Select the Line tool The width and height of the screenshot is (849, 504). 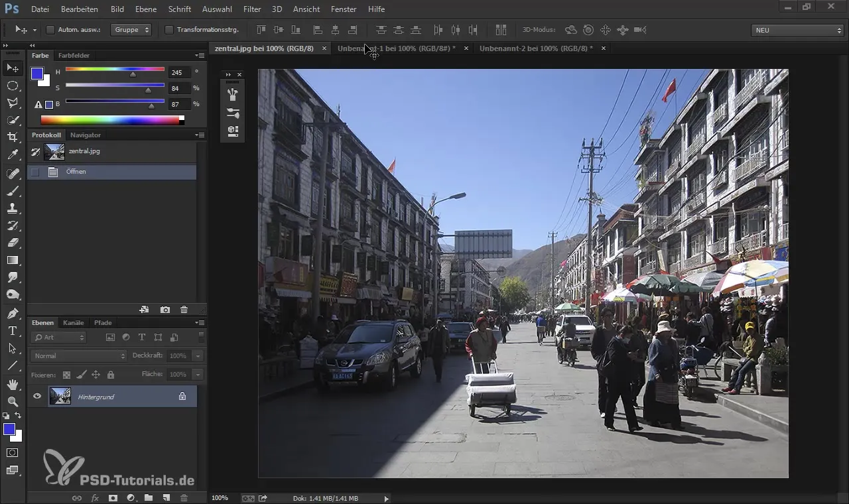(x=13, y=365)
